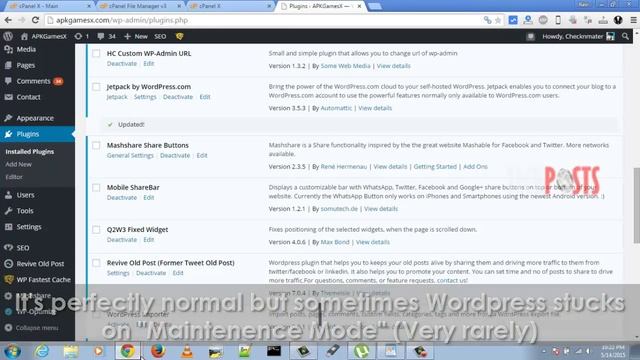Visit author Max Bond link

click(335, 242)
